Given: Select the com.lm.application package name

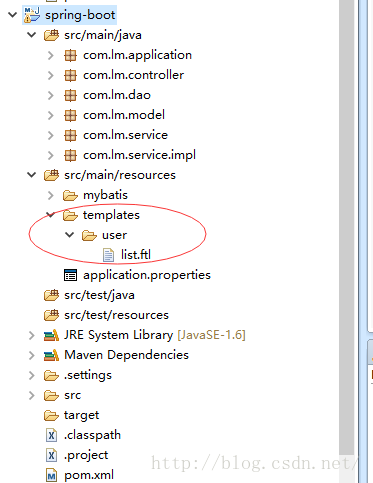Looking at the screenshot, I should pos(137,55).
